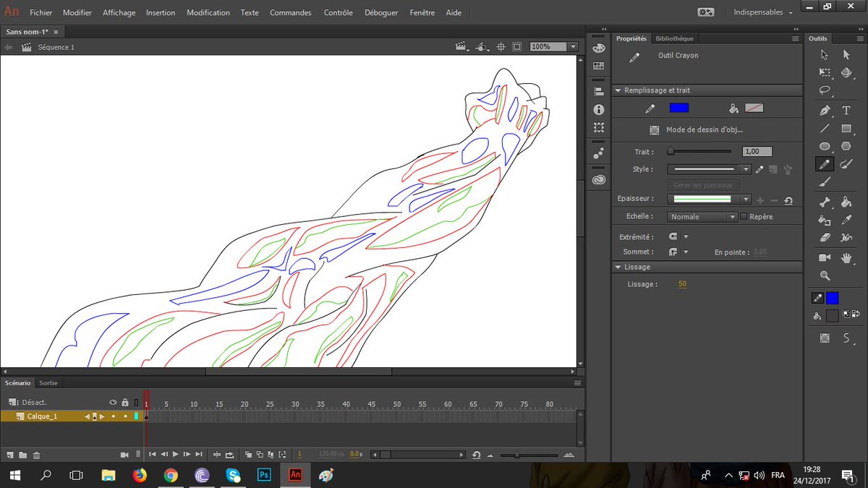
Task: Click Séquence 1 scene label
Action: [56, 47]
